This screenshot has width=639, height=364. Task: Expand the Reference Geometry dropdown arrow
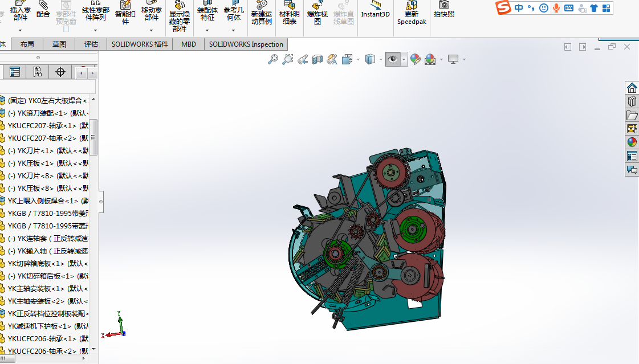point(234,30)
